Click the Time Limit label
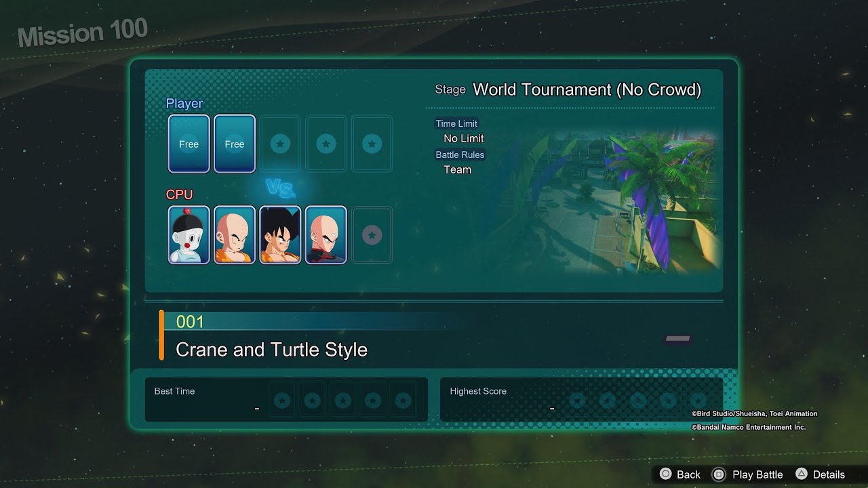Screen dimensions: 868x488 [456, 123]
